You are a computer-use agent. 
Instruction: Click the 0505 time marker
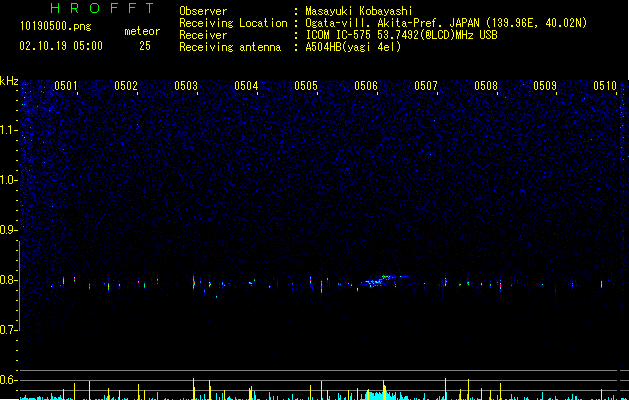tap(306, 86)
